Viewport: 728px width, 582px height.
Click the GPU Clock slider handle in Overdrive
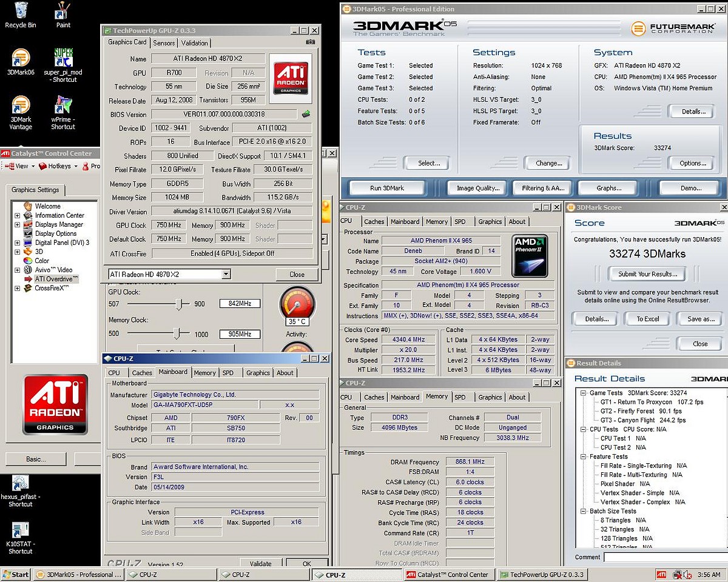[x=179, y=304]
